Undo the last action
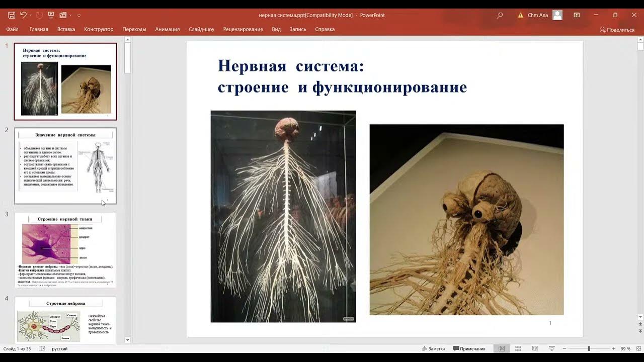Viewport: 644px width, 362px height. (x=23, y=15)
